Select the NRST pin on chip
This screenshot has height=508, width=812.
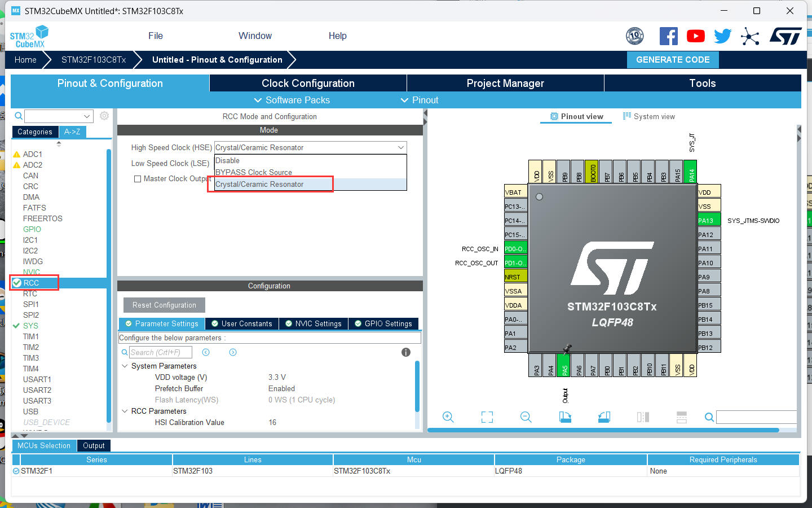pyautogui.click(x=515, y=277)
